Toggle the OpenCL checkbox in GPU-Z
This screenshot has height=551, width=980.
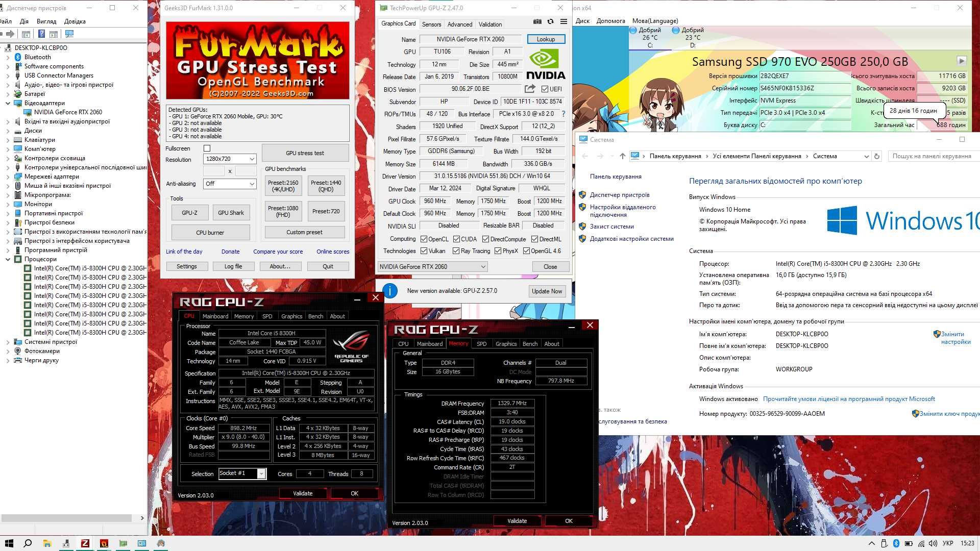[424, 239]
